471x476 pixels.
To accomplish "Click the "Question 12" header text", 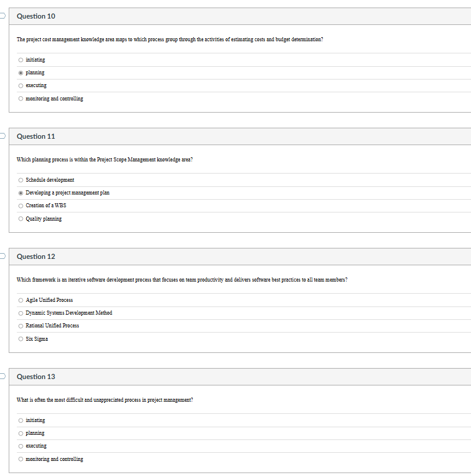I will tap(36, 257).
